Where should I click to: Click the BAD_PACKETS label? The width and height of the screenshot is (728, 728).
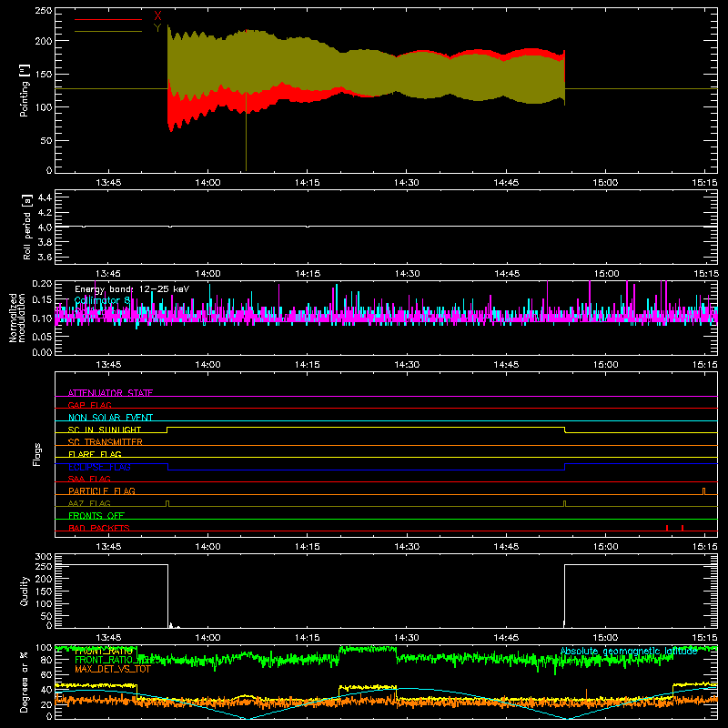click(x=99, y=528)
